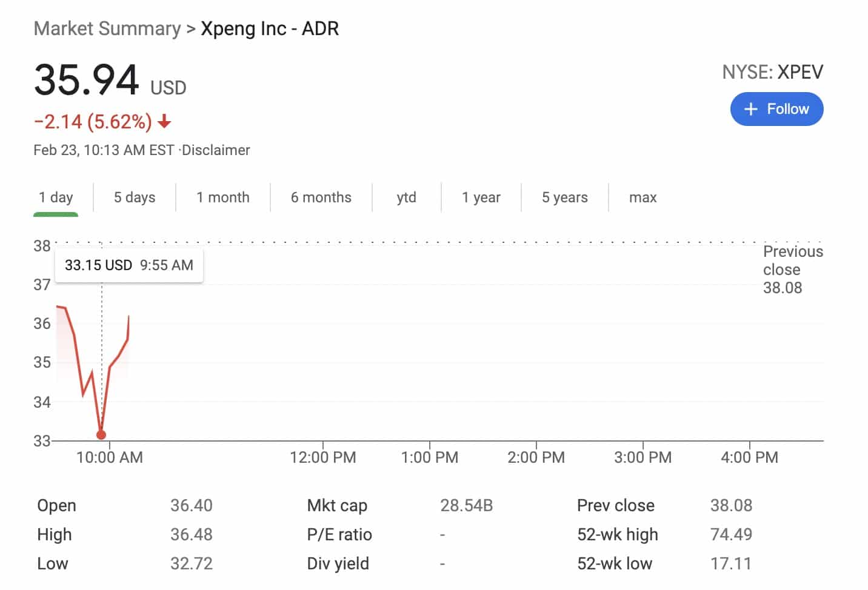The width and height of the screenshot is (868, 590).
Task: Select the red low-point marker on chart
Action: click(101, 434)
